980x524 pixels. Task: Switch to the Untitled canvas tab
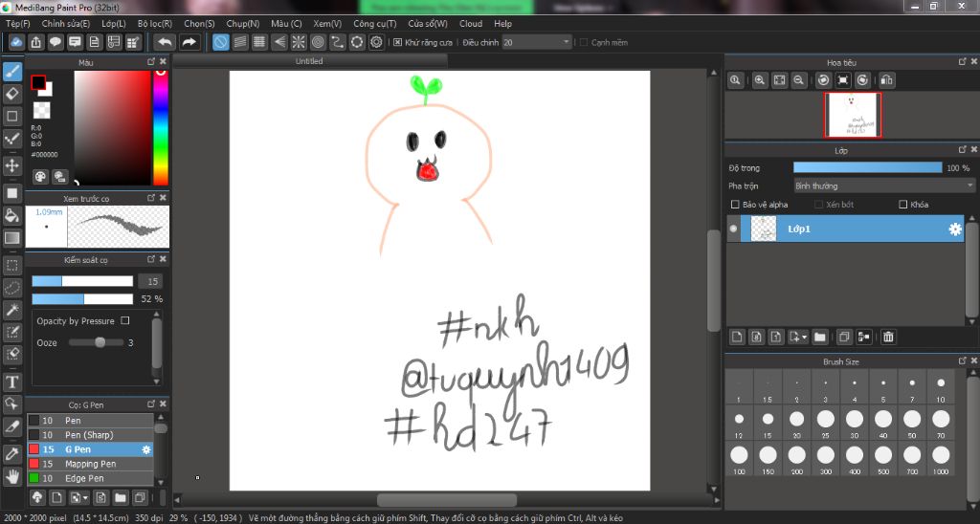pos(310,61)
